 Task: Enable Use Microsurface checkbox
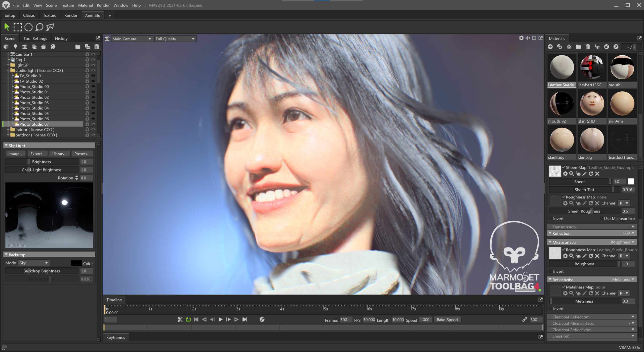point(601,219)
